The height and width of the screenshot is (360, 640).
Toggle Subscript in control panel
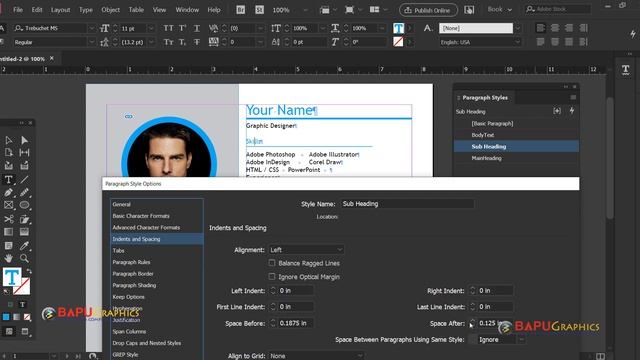point(182,42)
